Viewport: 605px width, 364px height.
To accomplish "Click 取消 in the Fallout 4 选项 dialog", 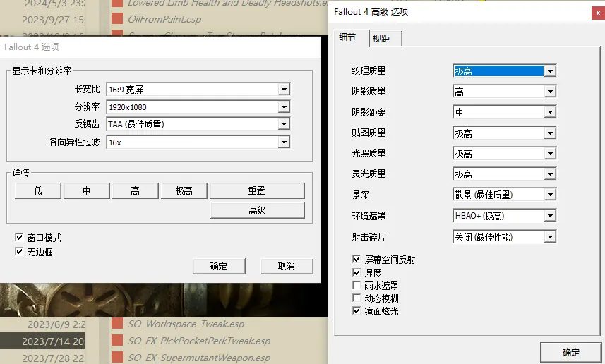I will pyautogui.click(x=287, y=266).
